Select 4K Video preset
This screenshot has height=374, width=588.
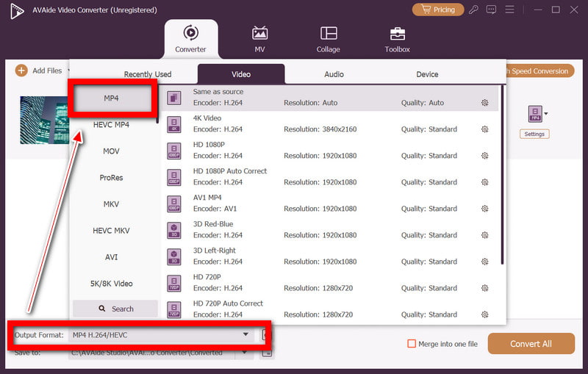(x=330, y=123)
